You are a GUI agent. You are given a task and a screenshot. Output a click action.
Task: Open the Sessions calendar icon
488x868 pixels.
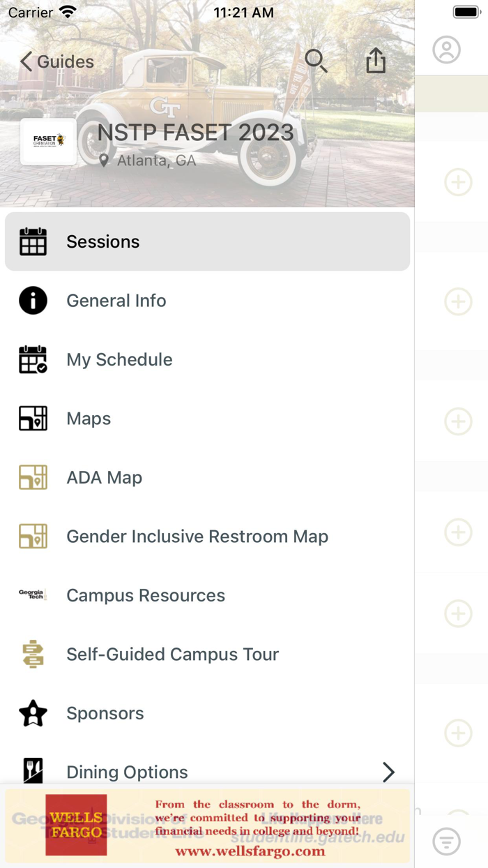tap(33, 241)
